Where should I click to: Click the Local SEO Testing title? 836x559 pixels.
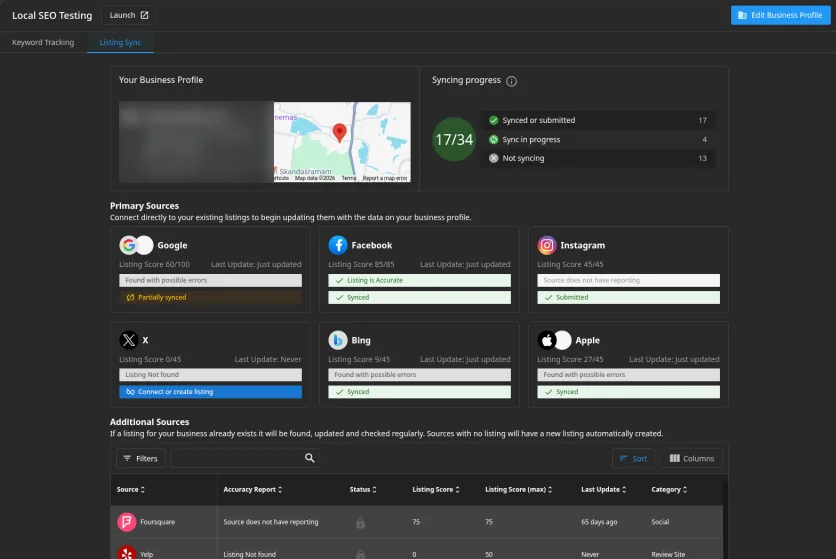tap(52, 15)
